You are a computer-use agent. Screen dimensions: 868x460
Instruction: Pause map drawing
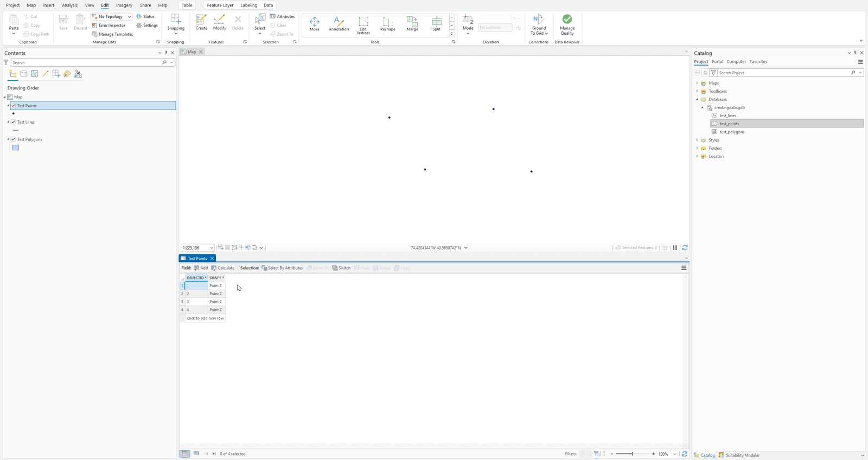[x=675, y=248]
